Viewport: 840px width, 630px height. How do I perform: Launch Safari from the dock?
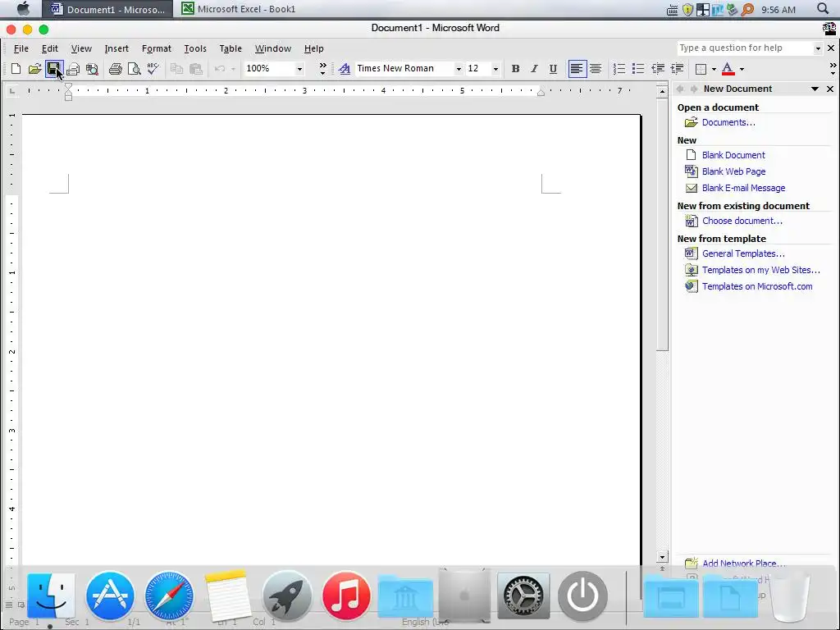(169, 596)
